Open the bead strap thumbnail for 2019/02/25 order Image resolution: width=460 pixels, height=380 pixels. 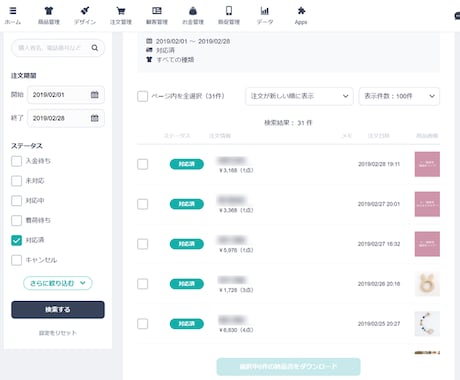(427, 324)
